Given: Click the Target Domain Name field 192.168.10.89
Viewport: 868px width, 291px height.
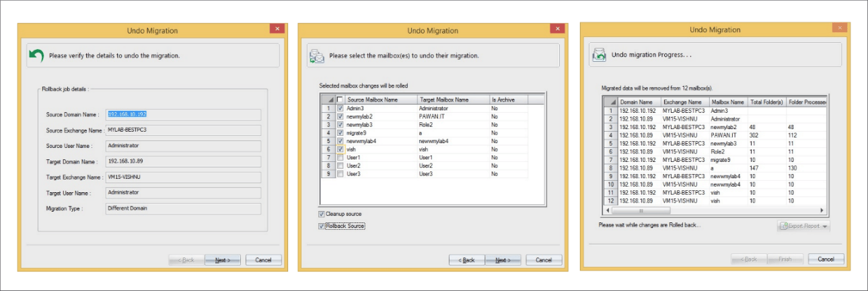Looking at the screenshot, I should (x=183, y=161).
